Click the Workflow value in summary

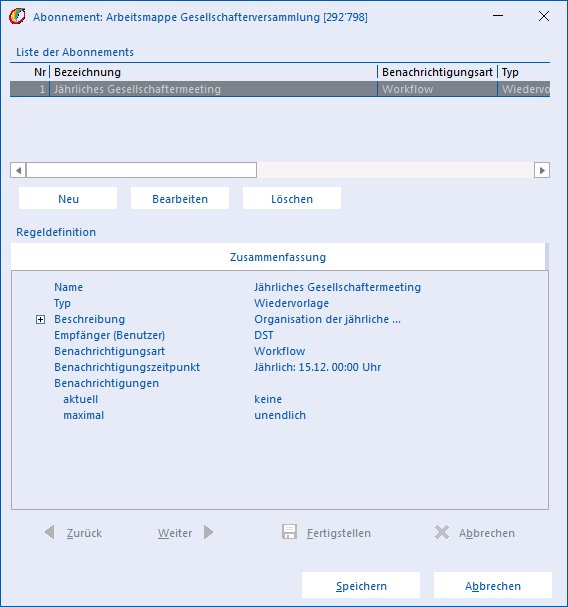click(x=280, y=351)
